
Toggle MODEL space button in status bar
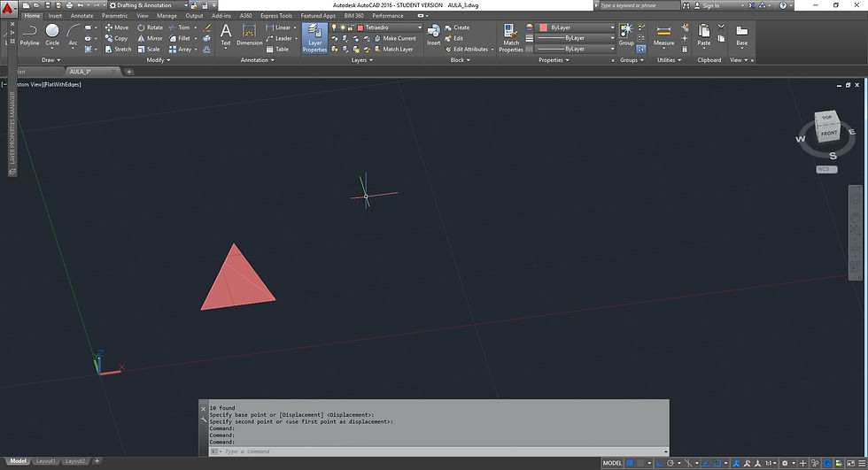pyautogui.click(x=612, y=463)
